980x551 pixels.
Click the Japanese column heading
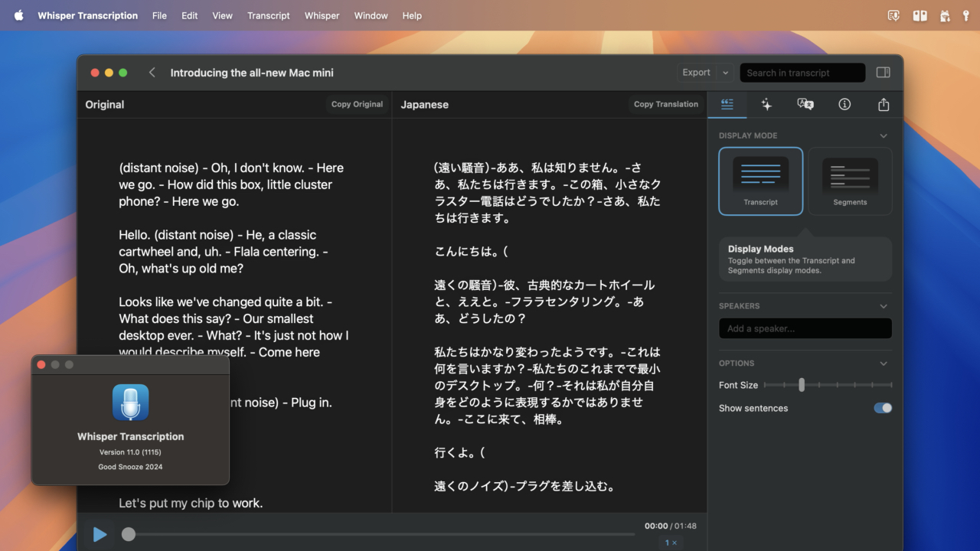(424, 105)
